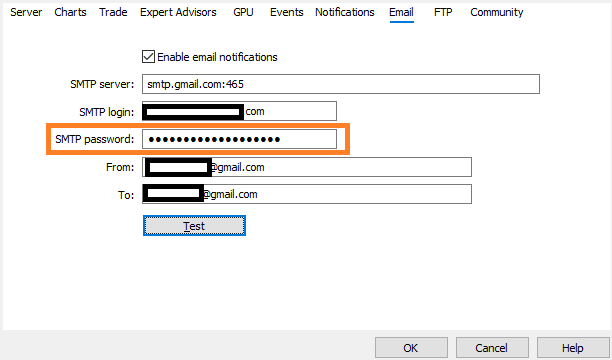The width and height of the screenshot is (612, 360).
Task: Open the GPU tab
Action: [243, 12]
